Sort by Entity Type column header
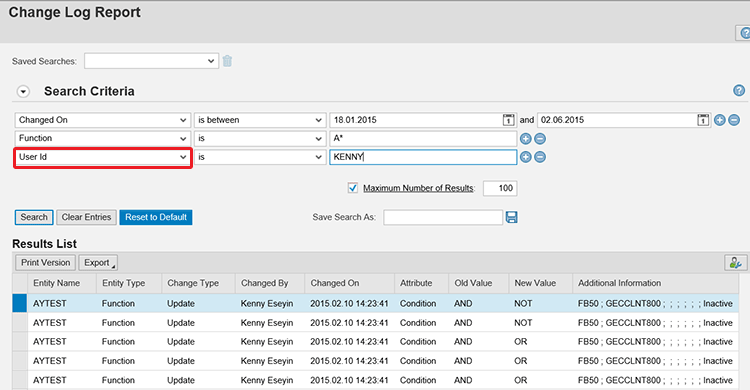750x390 pixels. tap(129, 283)
